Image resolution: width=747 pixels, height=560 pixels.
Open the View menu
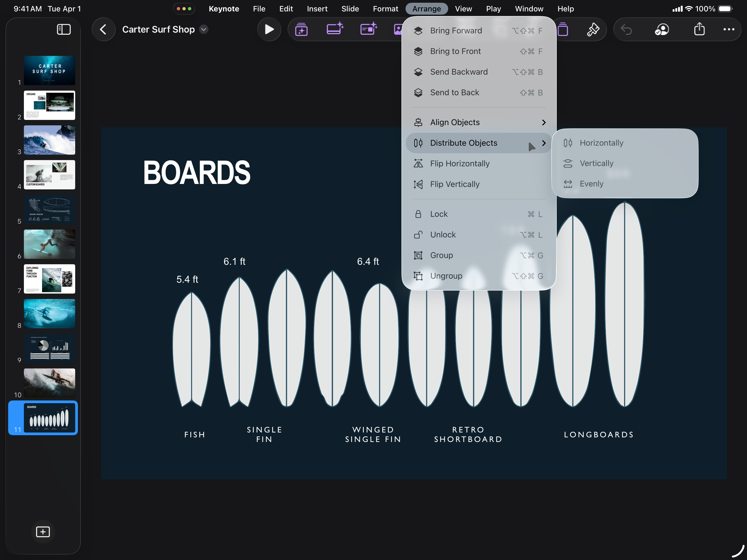[463, 9]
